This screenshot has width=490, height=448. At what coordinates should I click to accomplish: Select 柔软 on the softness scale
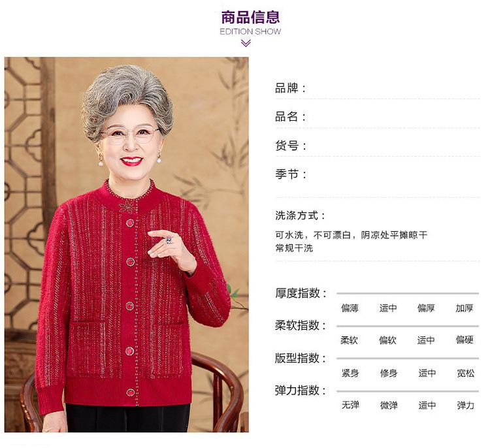tap(349, 340)
